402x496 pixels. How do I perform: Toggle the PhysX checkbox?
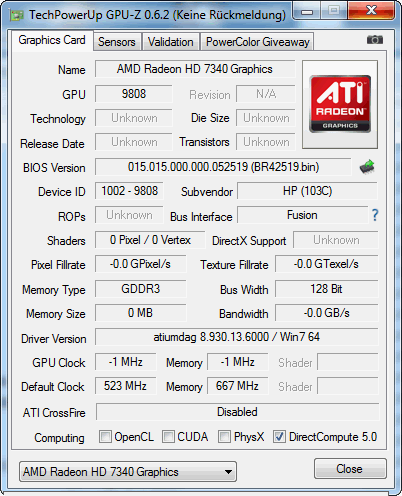pos(224,437)
